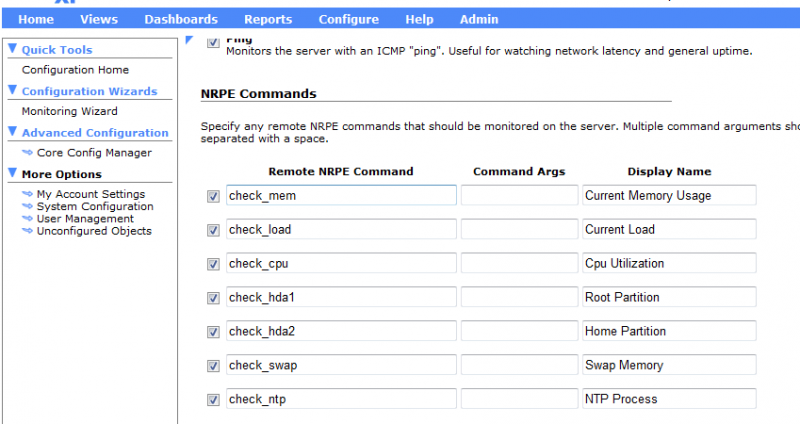Screen dimensions: 800x424
Task: Open User Management link
Action: click(85, 218)
